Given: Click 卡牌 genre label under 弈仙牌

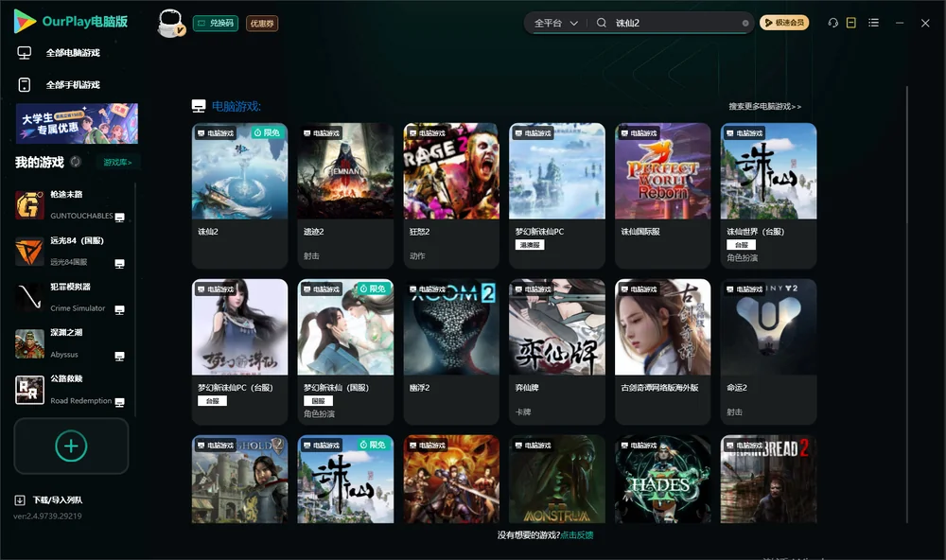Looking at the screenshot, I should [x=523, y=412].
